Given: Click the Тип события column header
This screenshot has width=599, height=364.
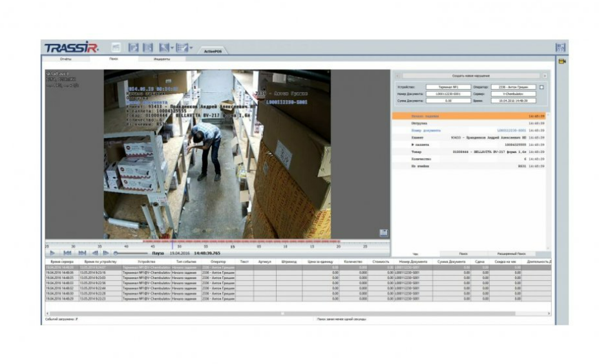Looking at the screenshot, I should pyautogui.click(x=185, y=262).
